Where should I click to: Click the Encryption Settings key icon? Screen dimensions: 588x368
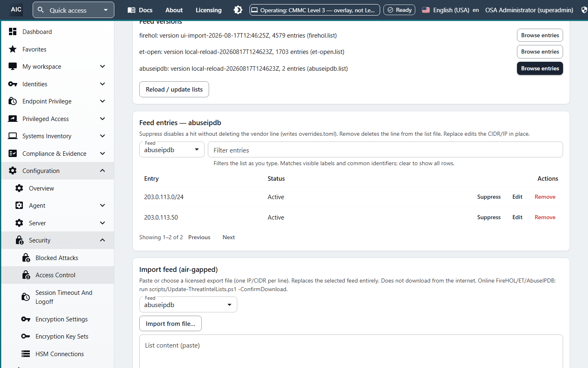point(26,319)
